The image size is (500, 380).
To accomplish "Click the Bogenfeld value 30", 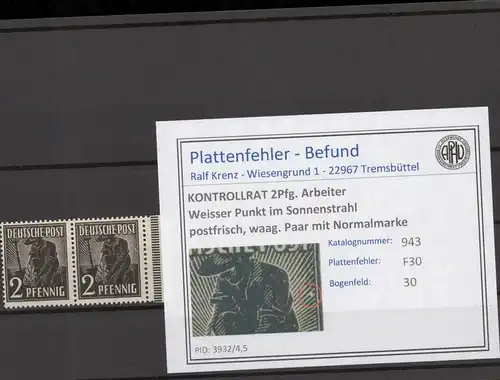I will pyautogui.click(x=410, y=282).
